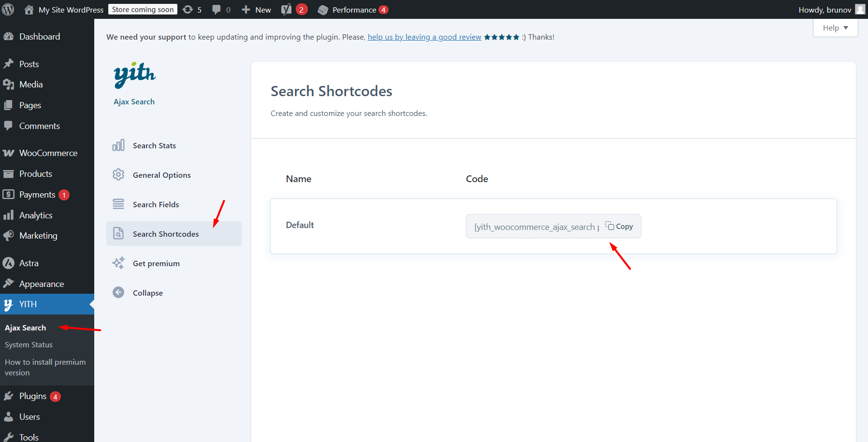Image resolution: width=868 pixels, height=442 pixels.
Task: Click the Media icon in sidebar
Action: [x=8, y=85]
